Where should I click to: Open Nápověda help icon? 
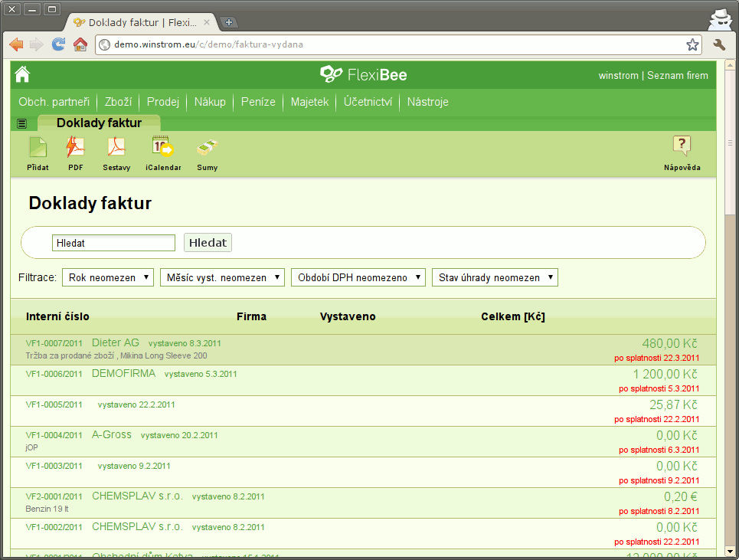tap(682, 146)
